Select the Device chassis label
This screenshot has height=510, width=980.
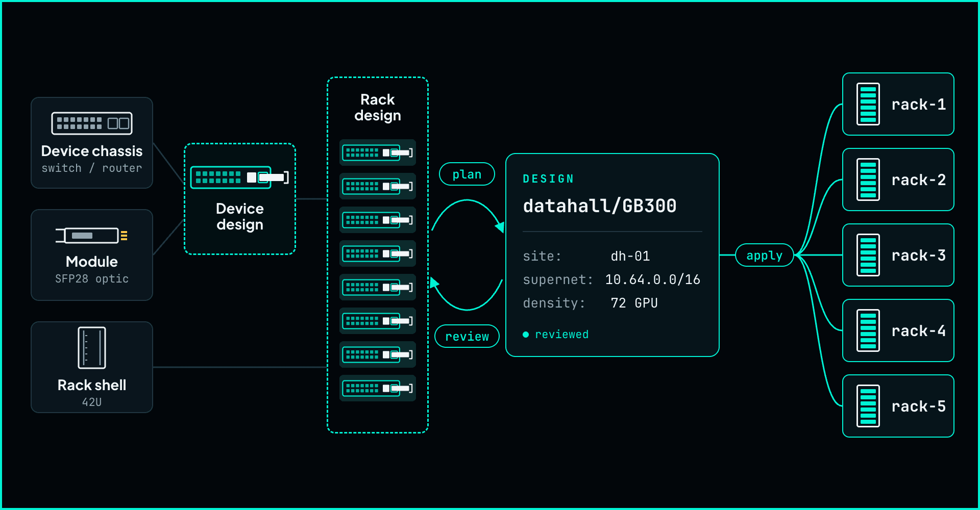click(92, 151)
